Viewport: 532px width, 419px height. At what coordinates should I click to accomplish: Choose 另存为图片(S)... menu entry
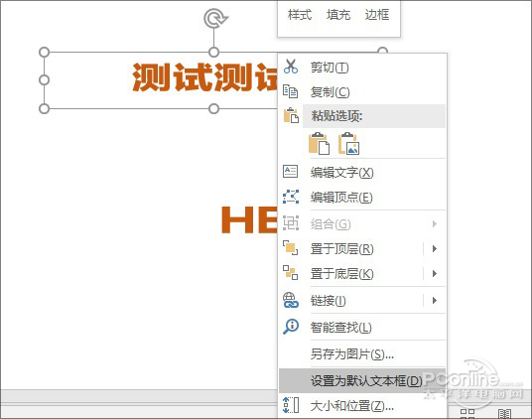(x=361, y=354)
